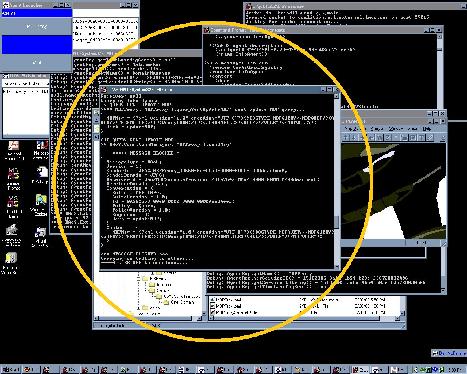Screen dimensions: 467x374
Task: Open the green map-like desktop icon
Action: 41,200
